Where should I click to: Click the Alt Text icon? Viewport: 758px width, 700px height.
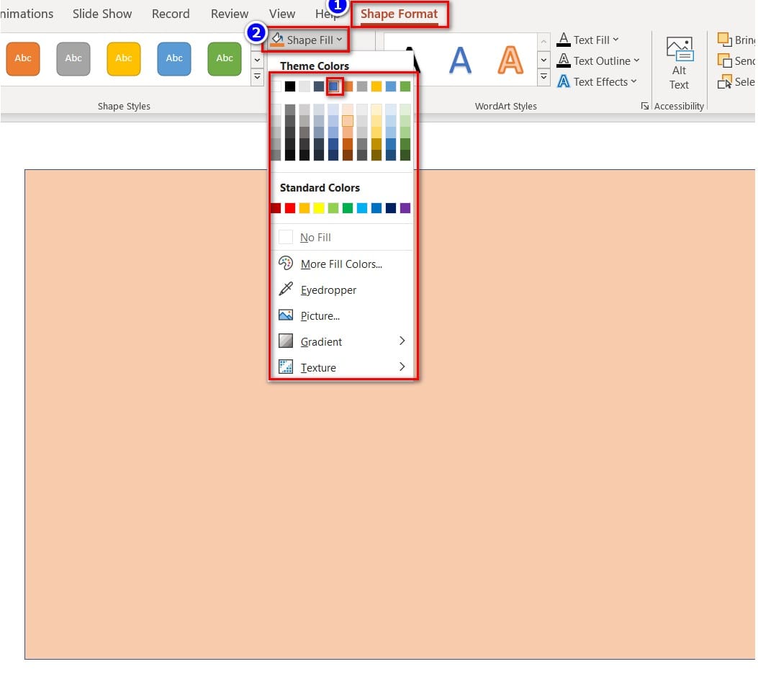click(679, 64)
